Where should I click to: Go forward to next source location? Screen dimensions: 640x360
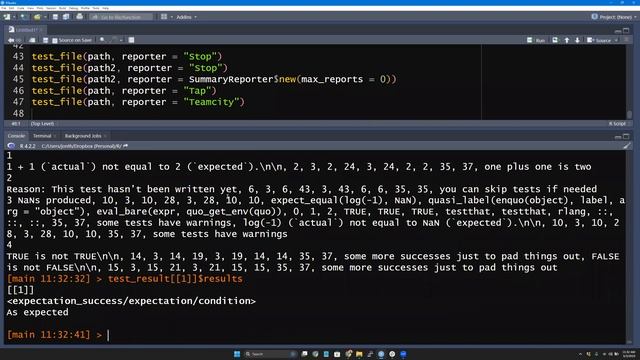pyautogui.click(x=18, y=40)
